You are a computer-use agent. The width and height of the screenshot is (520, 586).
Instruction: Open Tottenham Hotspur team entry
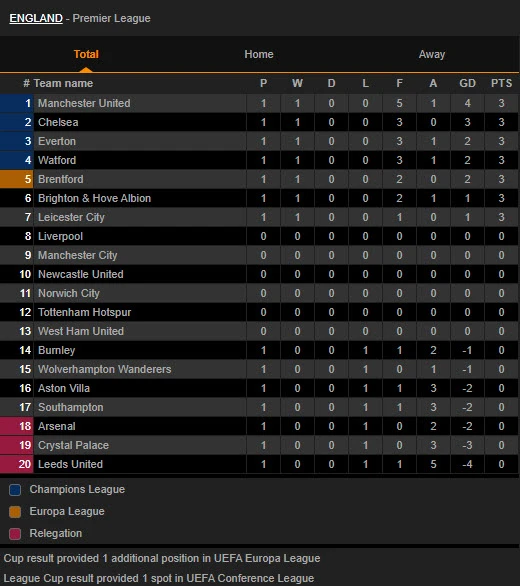click(x=84, y=312)
